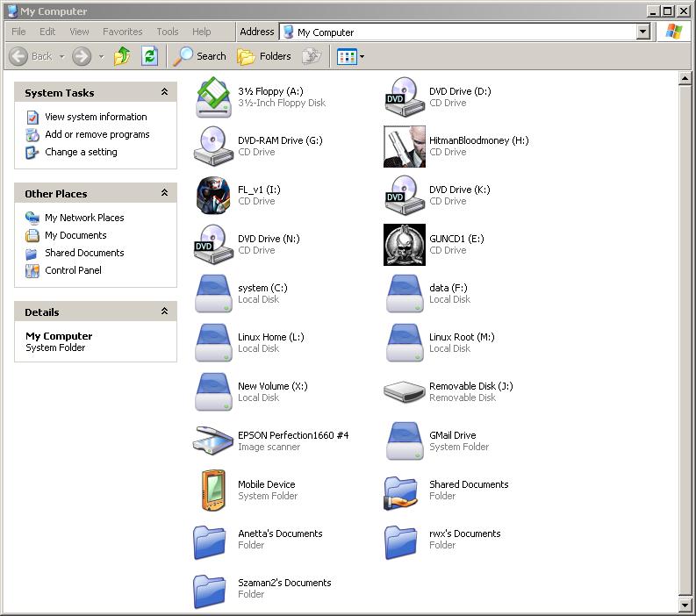The image size is (696, 616).
Task: Click the EPSON Perfection1660 scanner icon
Action: coord(213,441)
